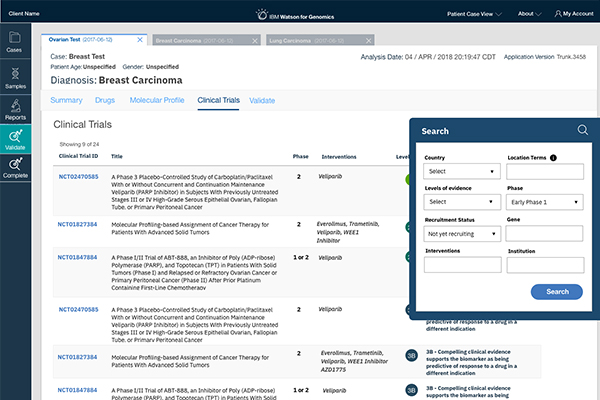Open the Levels of evidence dropdown

[461, 202]
